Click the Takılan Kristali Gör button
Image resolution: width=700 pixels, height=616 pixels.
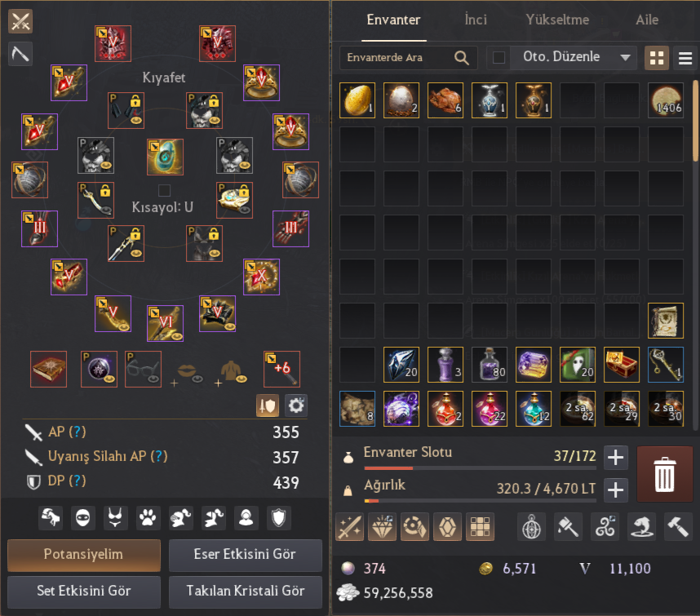click(x=246, y=591)
